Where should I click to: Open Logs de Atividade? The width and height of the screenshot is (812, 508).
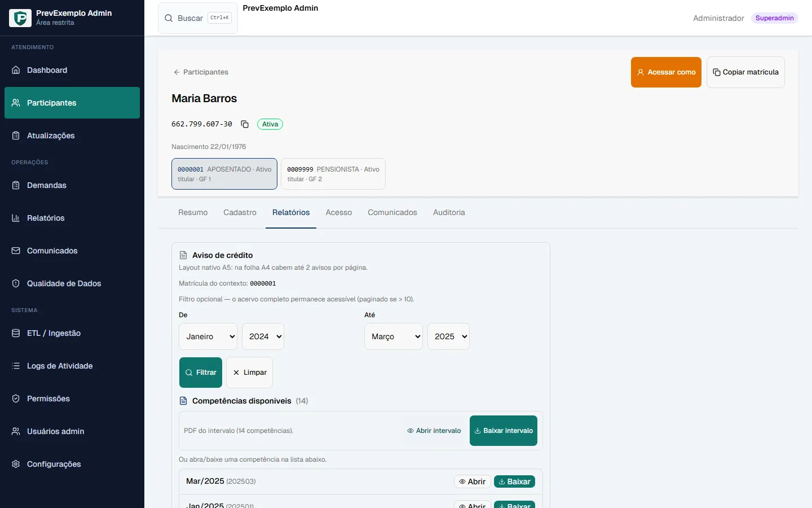pyautogui.click(x=72, y=366)
